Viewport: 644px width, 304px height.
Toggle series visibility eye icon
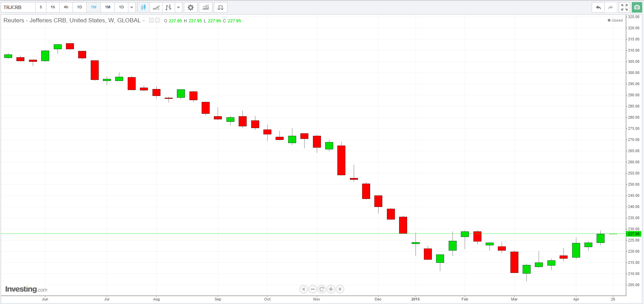click(151, 21)
